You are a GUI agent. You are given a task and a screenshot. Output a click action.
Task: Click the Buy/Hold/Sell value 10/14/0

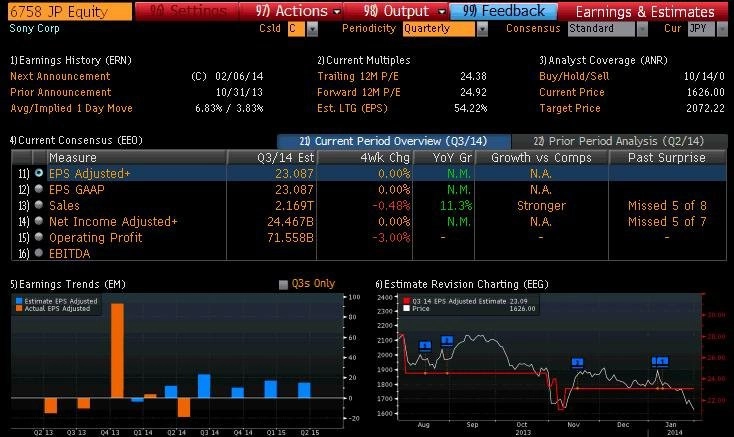[x=704, y=76]
